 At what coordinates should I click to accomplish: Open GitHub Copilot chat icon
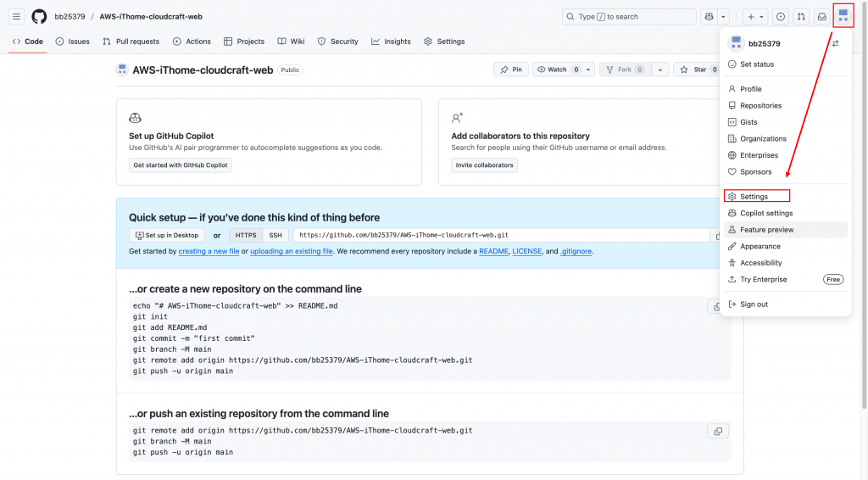point(709,16)
